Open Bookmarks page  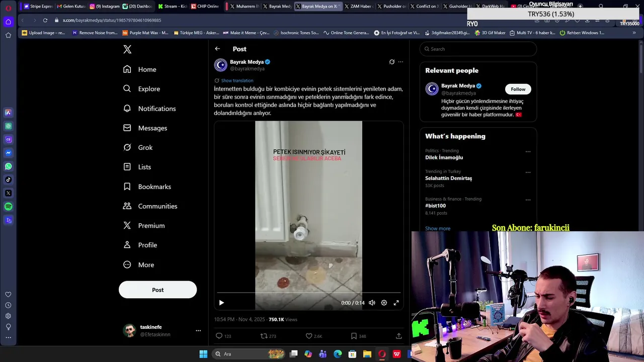pos(147,187)
